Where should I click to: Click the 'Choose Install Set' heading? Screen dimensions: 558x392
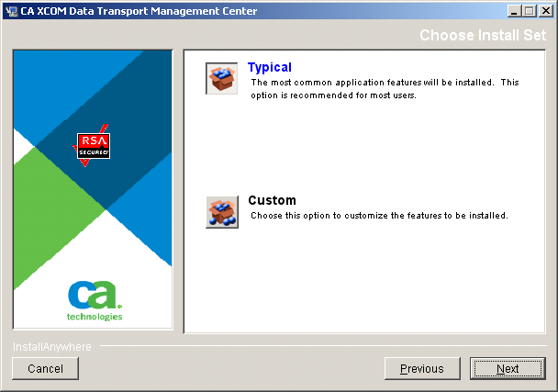pyautogui.click(x=483, y=35)
